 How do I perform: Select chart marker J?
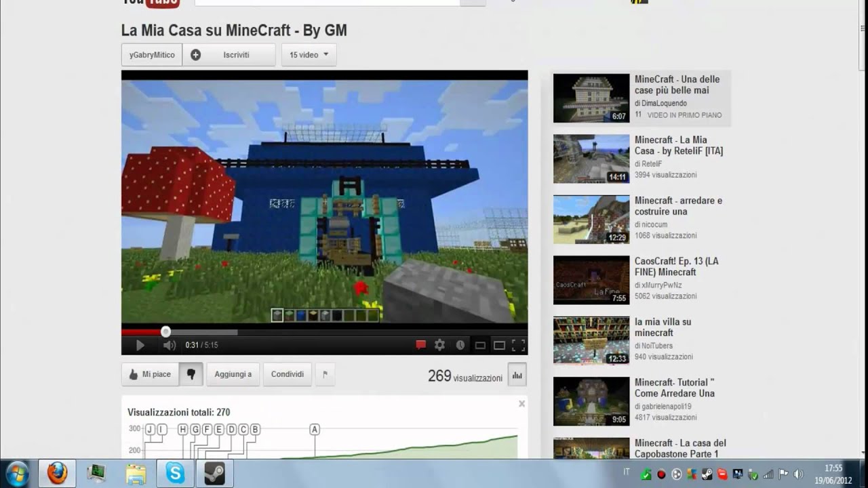pyautogui.click(x=150, y=429)
